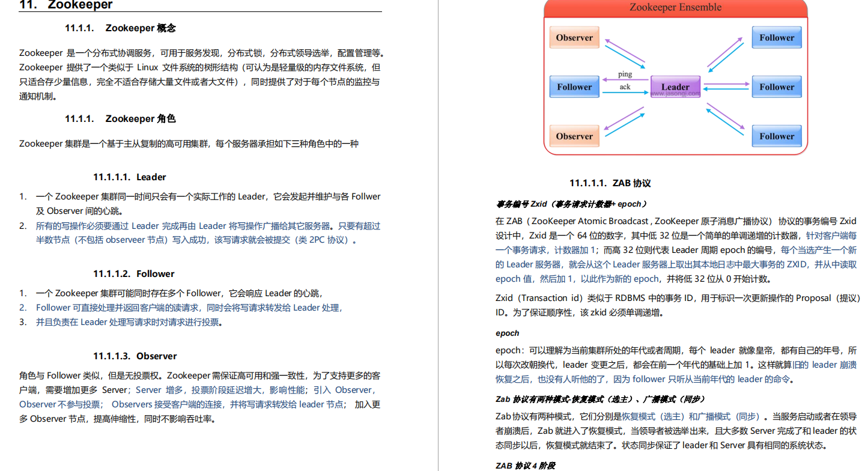This screenshot has height=471, width=868.
Task: Select the "11.1.1.1. Leader" subheading
Action: point(129,177)
